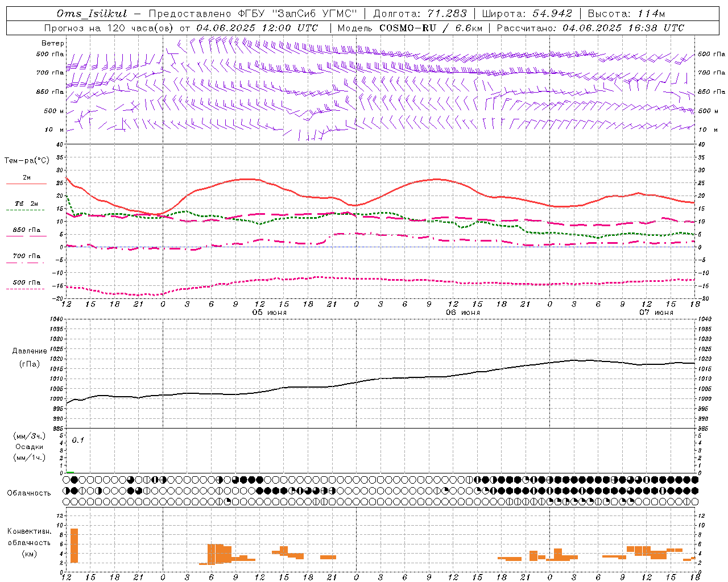Click the Облачность cloud cover label
Viewport: 728px width, 582px height.
(29, 493)
